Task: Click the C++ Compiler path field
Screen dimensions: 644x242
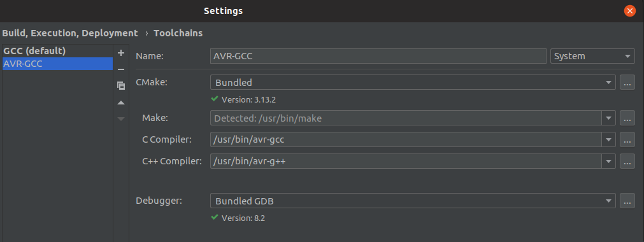Action: click(406, 161)
